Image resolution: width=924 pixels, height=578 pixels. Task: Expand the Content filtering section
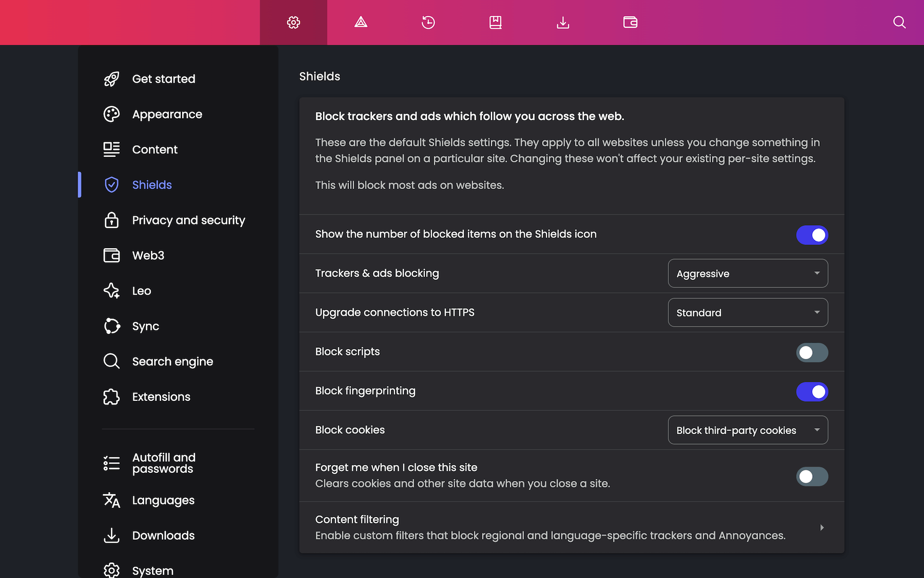pos(821,528)
